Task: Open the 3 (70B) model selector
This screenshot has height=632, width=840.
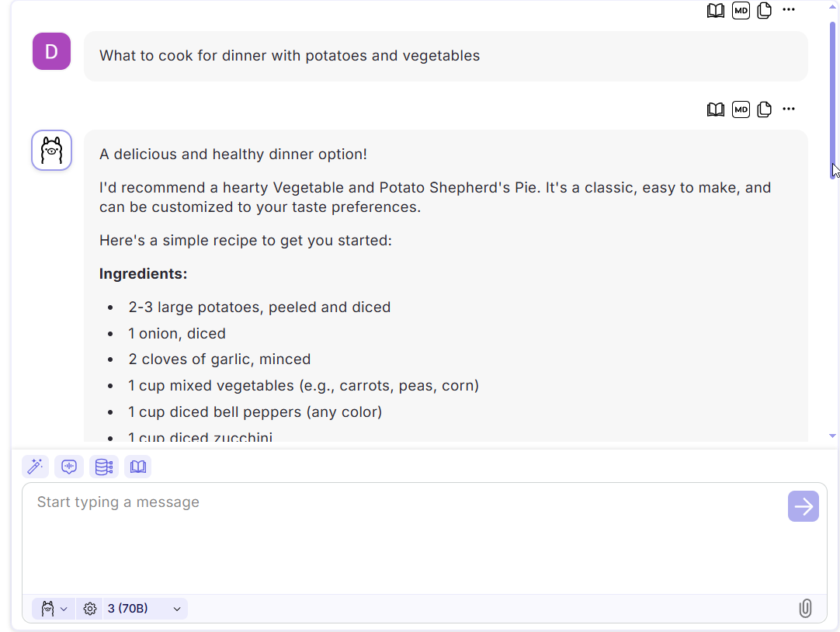Action: (x=144, y=609)
